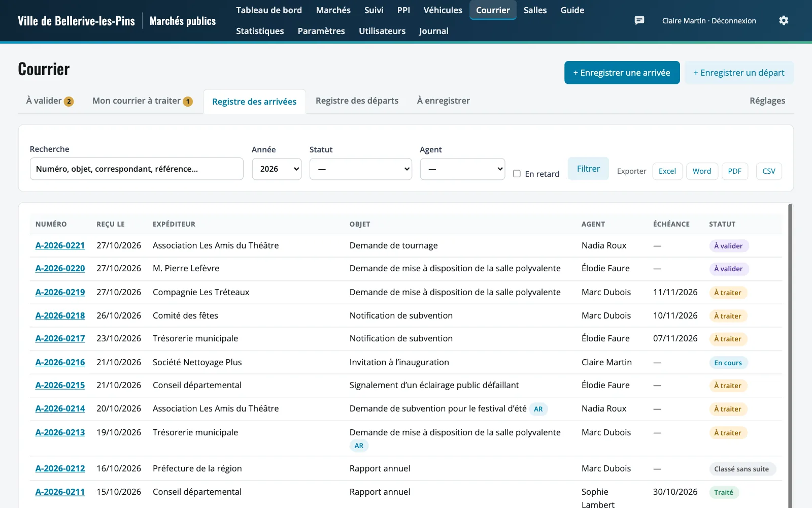The image size is (812, 508).
Task: Click the ÉCHÉANCE column header
Action: click(x=671, y=224)
